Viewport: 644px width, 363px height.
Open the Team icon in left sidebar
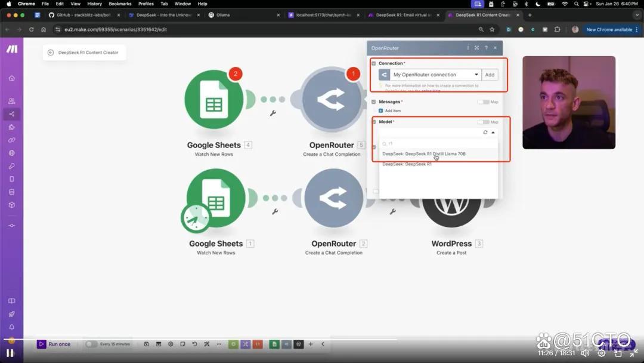(12, 101)
